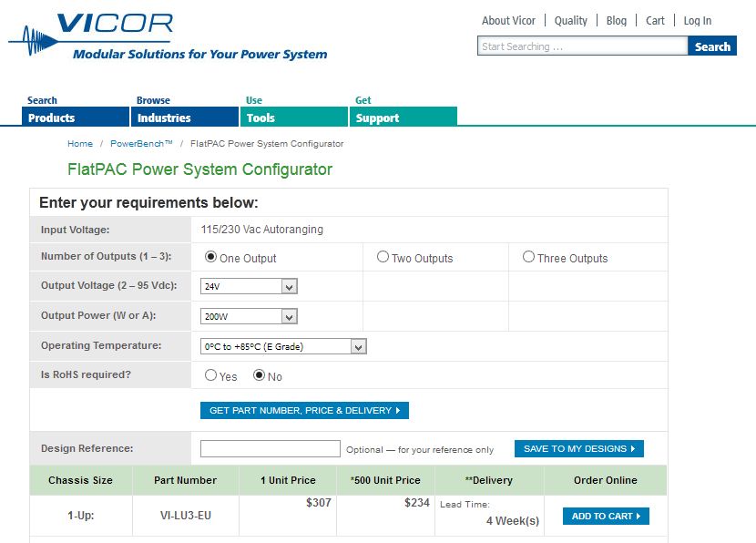Open the Blog link
The height and width of the screenshot is (543, 756).
click(616, 21)
